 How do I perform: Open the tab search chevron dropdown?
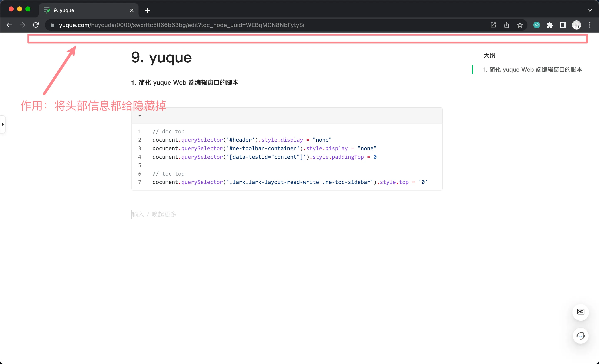pyautogui.click(x=589, y=10)
